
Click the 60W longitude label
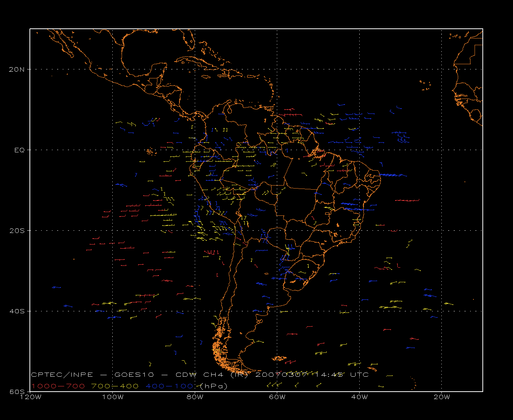(x=277, y=397)
